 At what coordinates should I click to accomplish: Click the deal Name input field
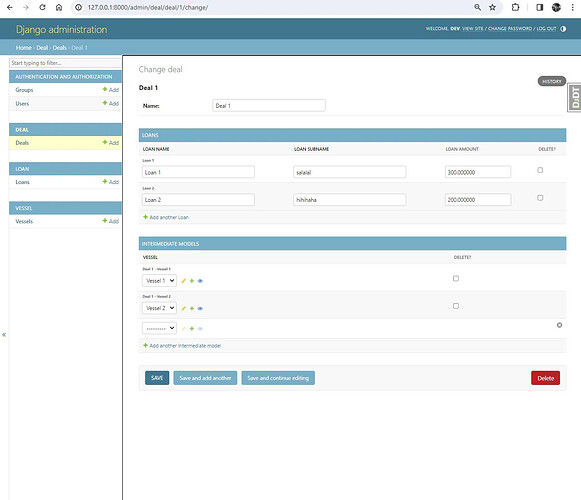coord(269,106)
